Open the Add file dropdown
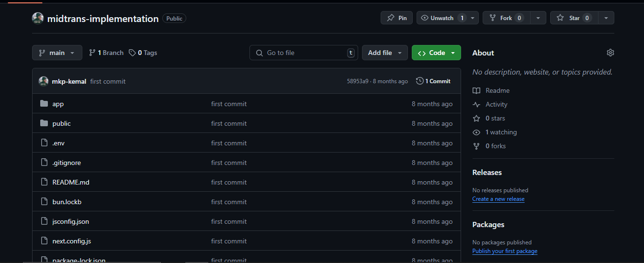 [384, 53]
